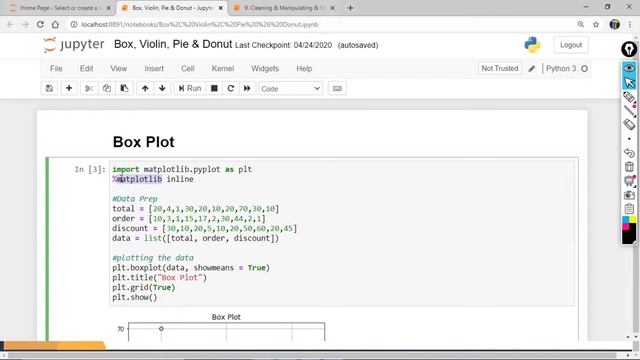Select the line drawing annotation tool
Image resolution: width=640 pixels, height=360 pixels.
click(629, 111)
